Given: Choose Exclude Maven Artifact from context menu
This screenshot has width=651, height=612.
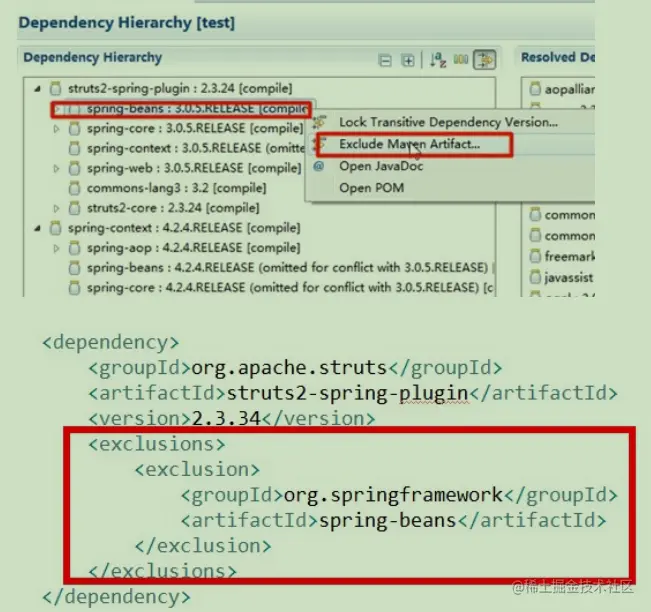Looking at the screenshot, I should (x=410, y=144).
